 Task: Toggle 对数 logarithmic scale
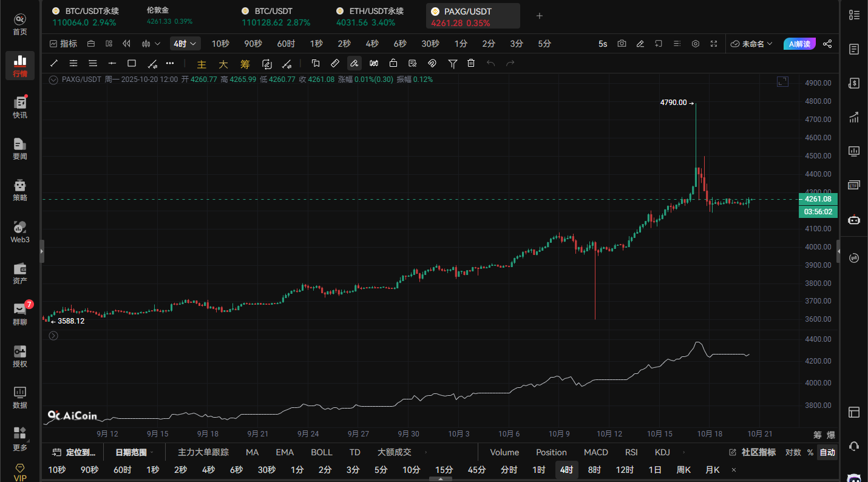point(793,452)
